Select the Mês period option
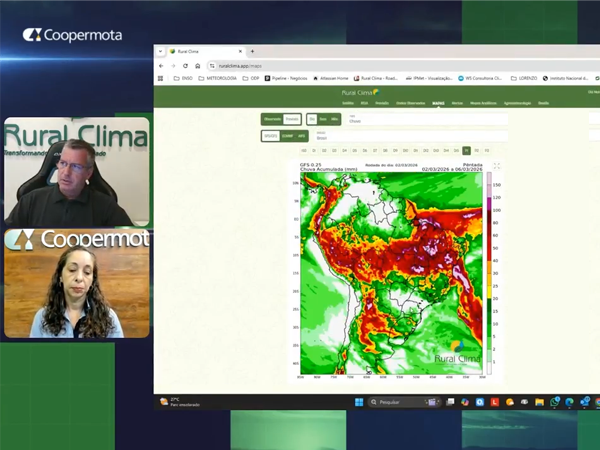Screen dimensions: 600x450 click(334, 119)
